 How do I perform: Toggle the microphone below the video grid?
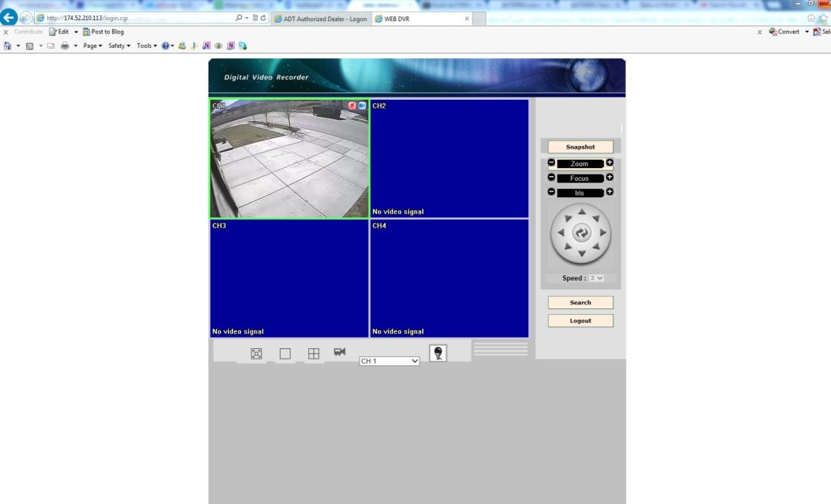point(438,352)
